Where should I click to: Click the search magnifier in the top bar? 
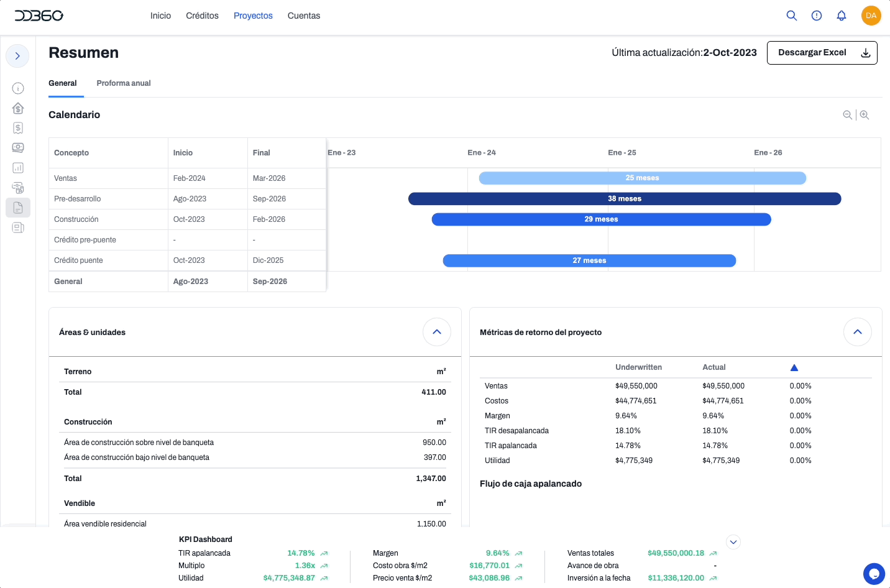(791, 16)
